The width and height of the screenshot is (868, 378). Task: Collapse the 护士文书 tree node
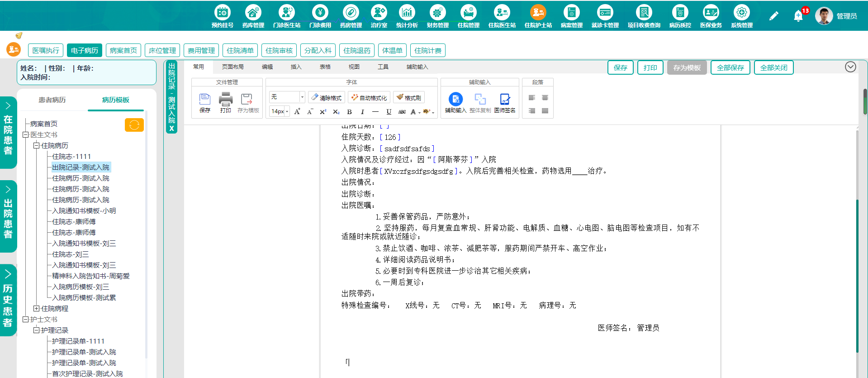point(26,320)
